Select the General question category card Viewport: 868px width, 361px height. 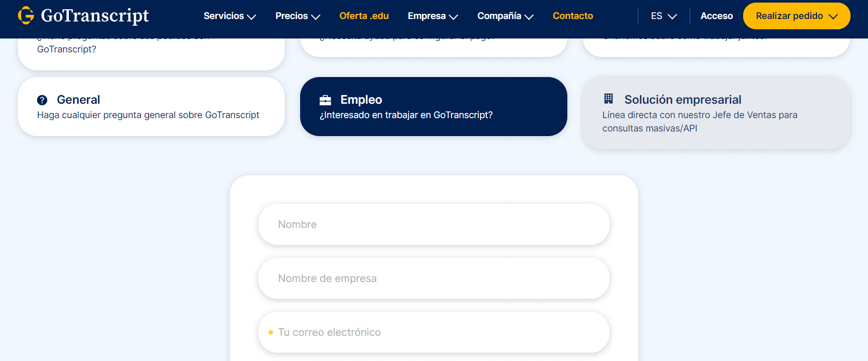click(151, 106)
